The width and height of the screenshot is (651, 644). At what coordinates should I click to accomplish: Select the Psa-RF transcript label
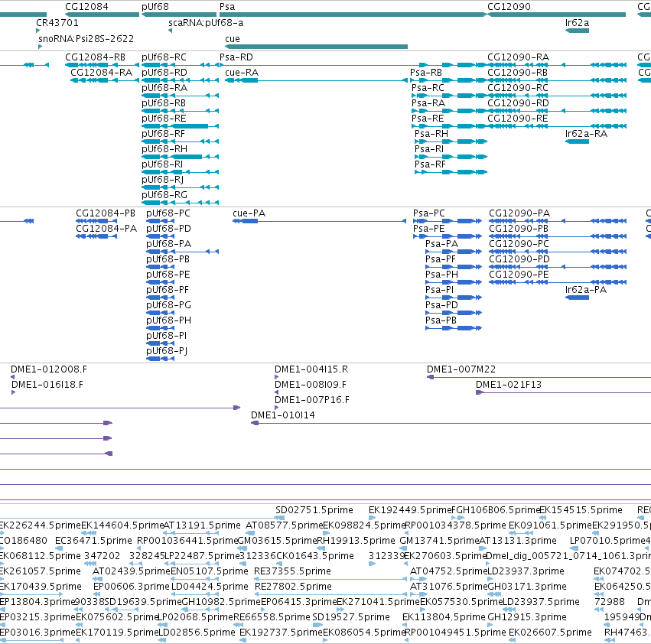tap(430, 164)
